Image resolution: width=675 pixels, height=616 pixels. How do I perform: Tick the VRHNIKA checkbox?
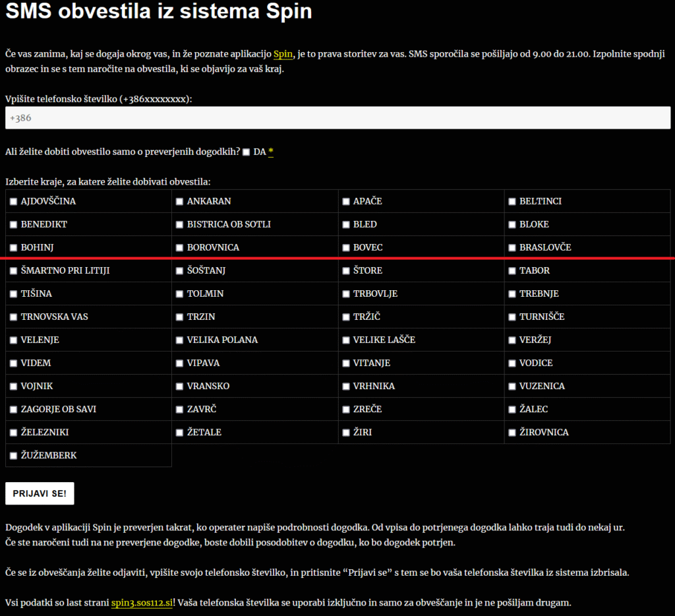click(x=346, y=386)
